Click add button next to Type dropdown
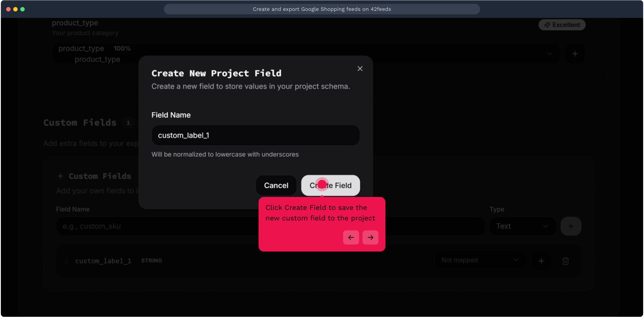The image size is (644, 317). pyautogui.click(x=571, y=226)
